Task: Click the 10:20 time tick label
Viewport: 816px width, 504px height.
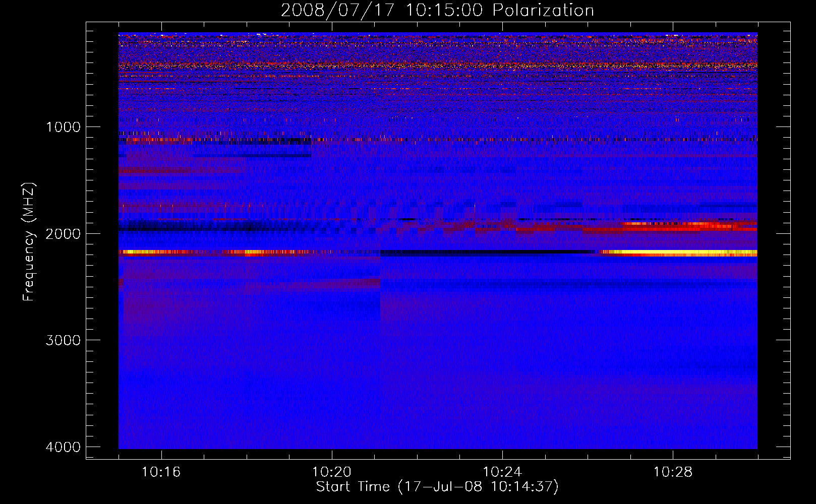Action: (x=332, y=472)
